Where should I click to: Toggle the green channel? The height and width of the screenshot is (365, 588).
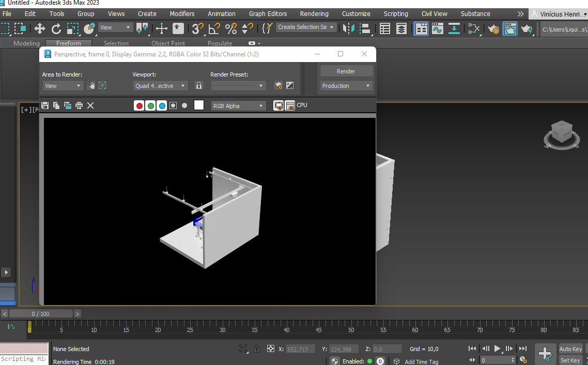click(x=151, y=106)
